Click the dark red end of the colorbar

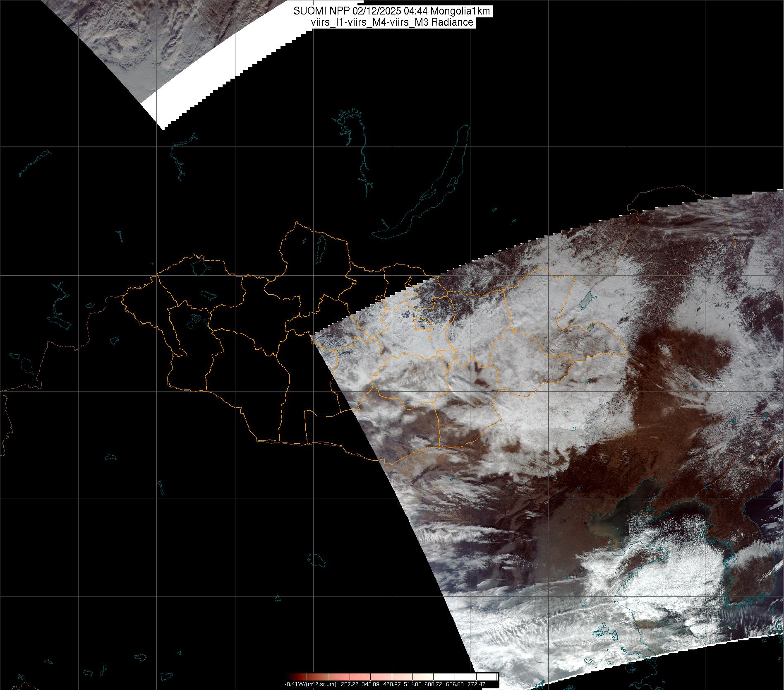(292, 677)
